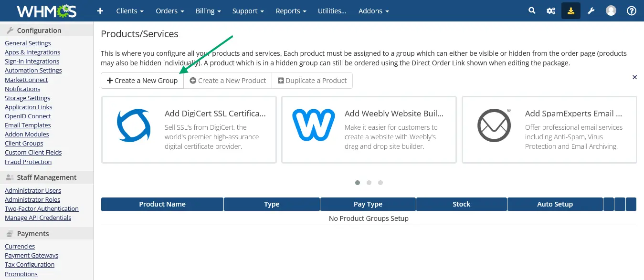Open General Settings link
644x280 pixels.
pyautogui.click(x=28, y=43)
